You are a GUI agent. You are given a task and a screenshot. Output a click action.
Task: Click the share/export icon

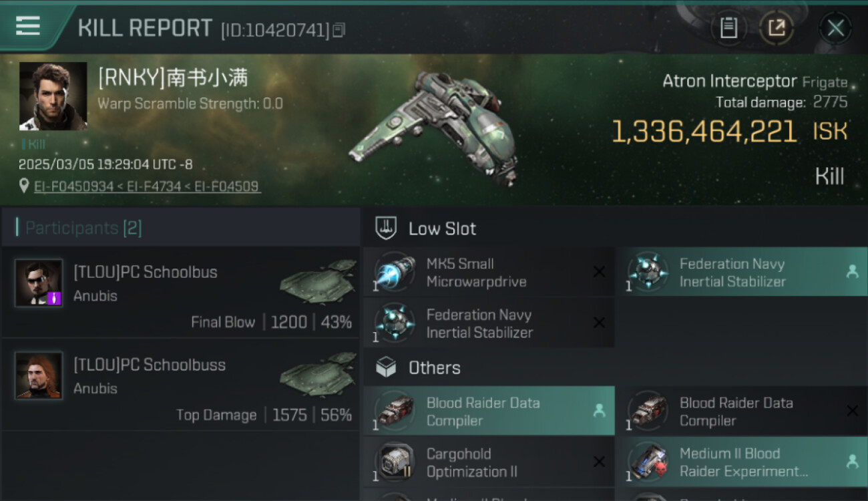click(777, 28)
